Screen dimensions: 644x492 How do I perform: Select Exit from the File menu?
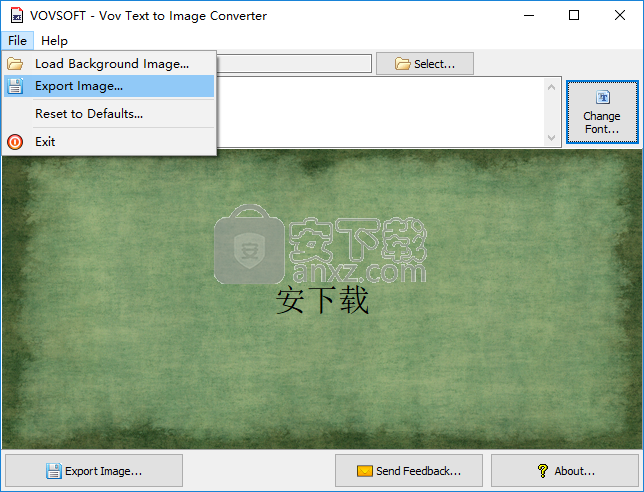pyautogui.click(x=109, y=142)
